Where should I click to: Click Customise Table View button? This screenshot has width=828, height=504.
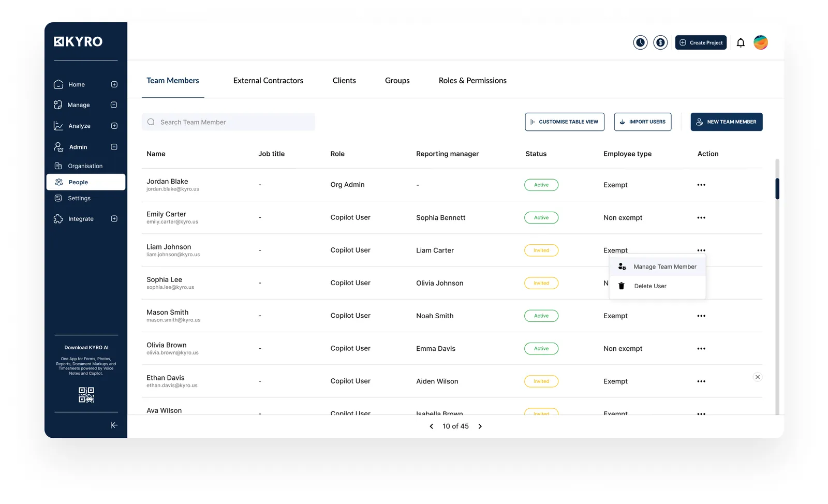pyautogui.click(x=565, y=122)
